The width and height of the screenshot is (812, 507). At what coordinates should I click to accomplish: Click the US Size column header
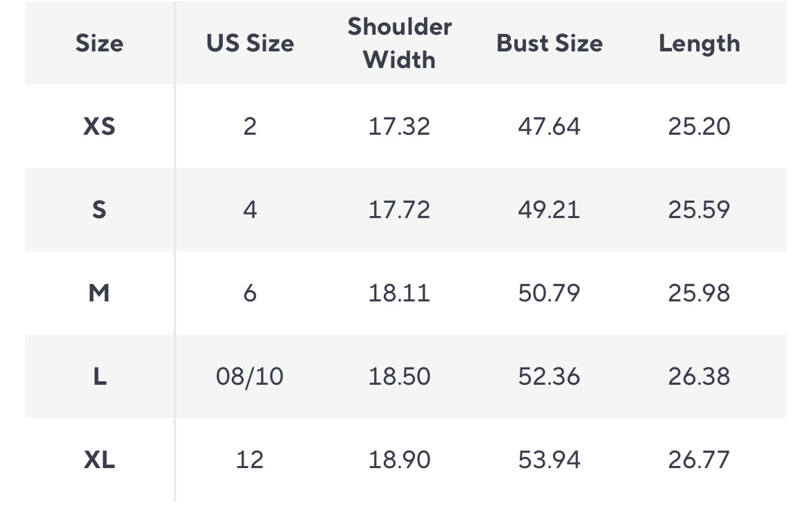pyautogui.click(x=250, y=43)
